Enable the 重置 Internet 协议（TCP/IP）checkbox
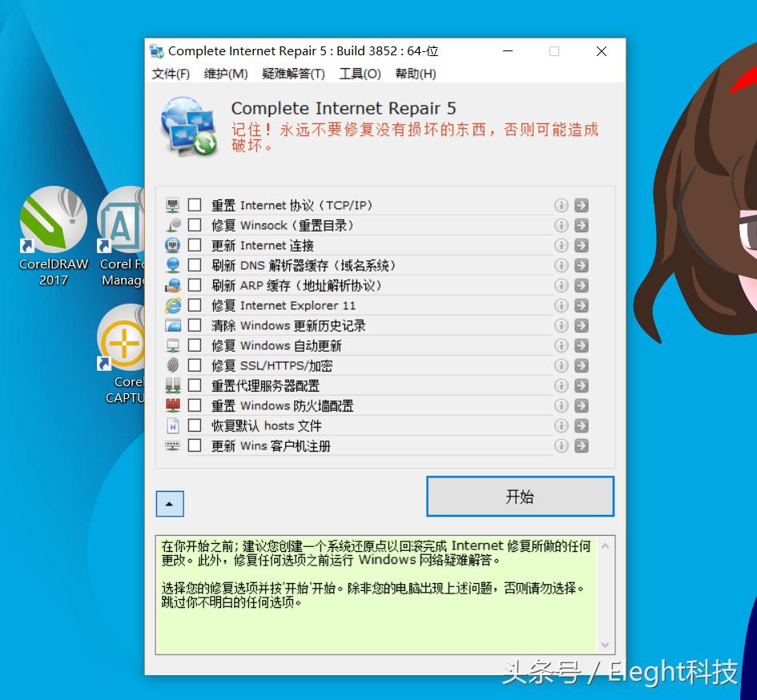Image resolution: width=757 pixels, height=700 pixels. point(195,204)
